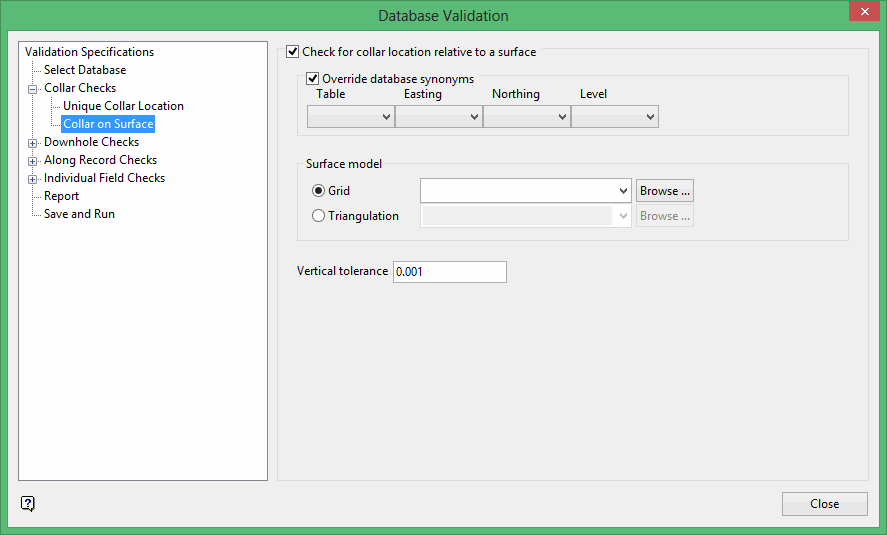Open the Save and Run tree item

[x=79, y=214]
